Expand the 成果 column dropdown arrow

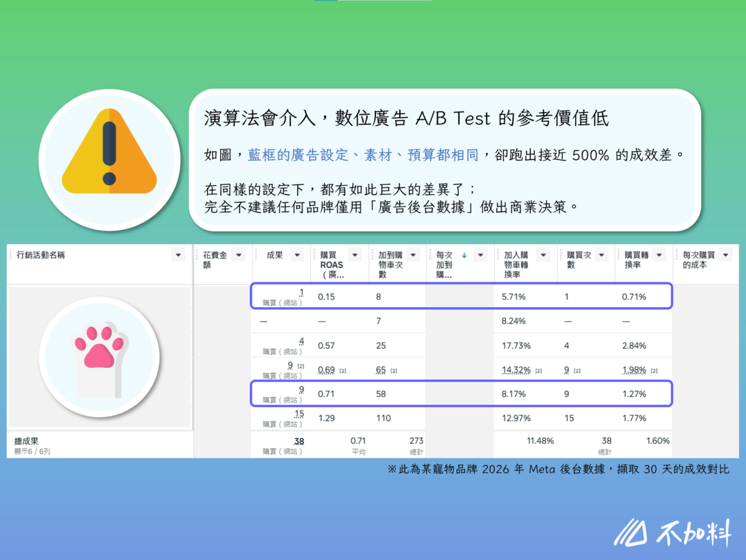click(297, 255)
